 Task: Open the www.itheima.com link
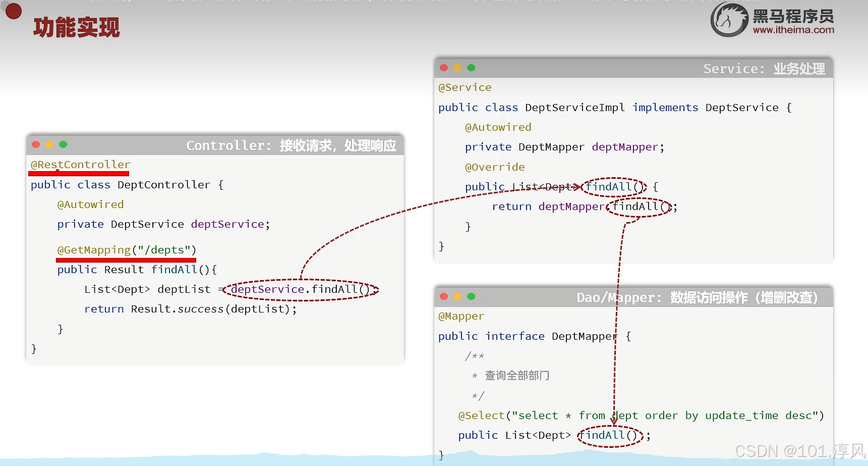793,30
